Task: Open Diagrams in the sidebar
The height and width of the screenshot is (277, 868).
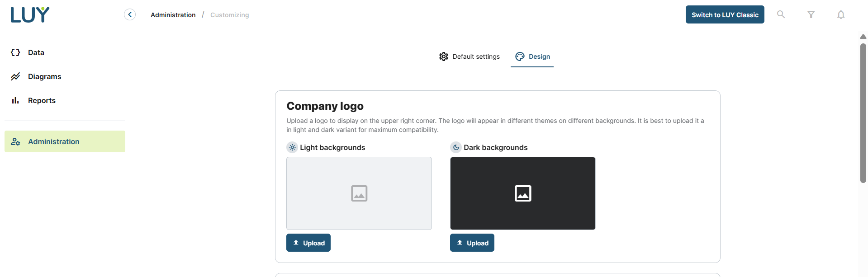Action: tap(44, 76)
